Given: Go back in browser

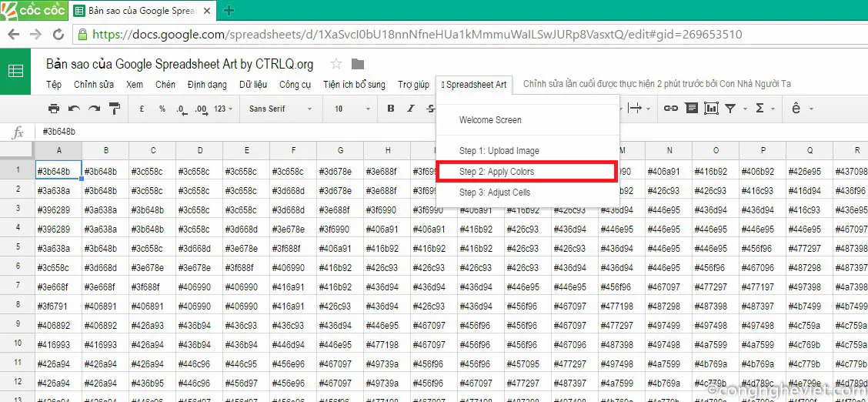Looking at the screenshot, I should tap(13, 35).
